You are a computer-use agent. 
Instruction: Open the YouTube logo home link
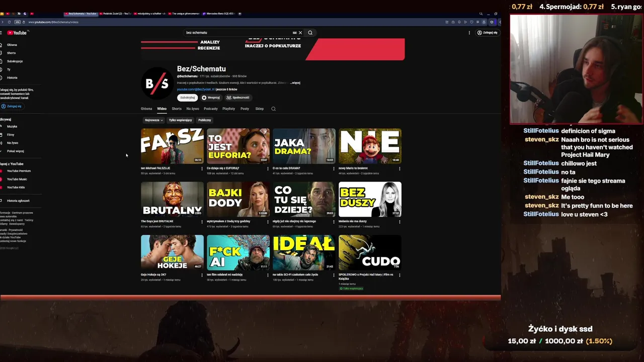(x=17, y=33)
